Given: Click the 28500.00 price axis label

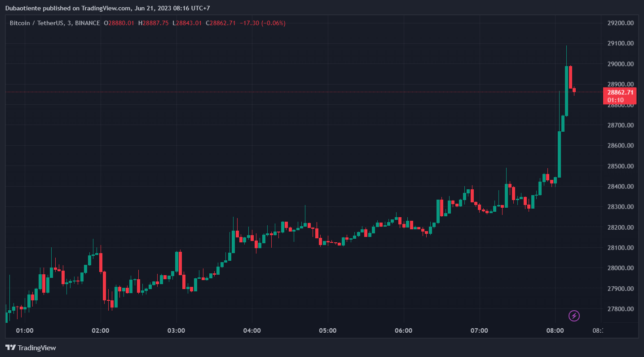Looking at the screenshot, I should pyautogui.click(x=620, y=166).
